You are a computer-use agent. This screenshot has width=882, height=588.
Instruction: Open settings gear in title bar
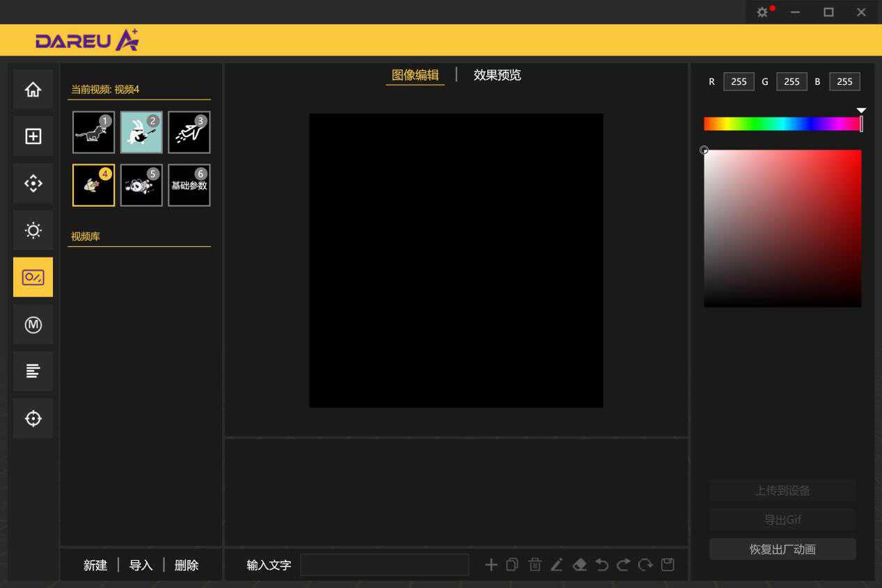click(x=762, y=13)
